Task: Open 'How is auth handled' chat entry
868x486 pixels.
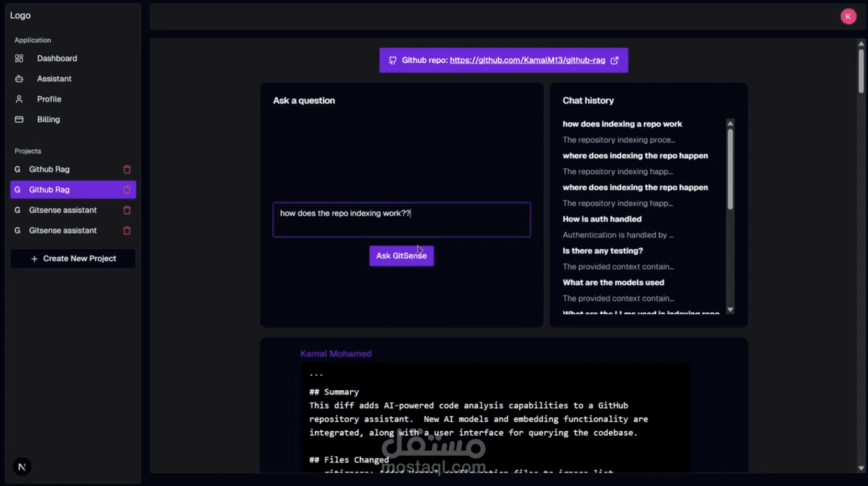Action: [x=602, y=219]
